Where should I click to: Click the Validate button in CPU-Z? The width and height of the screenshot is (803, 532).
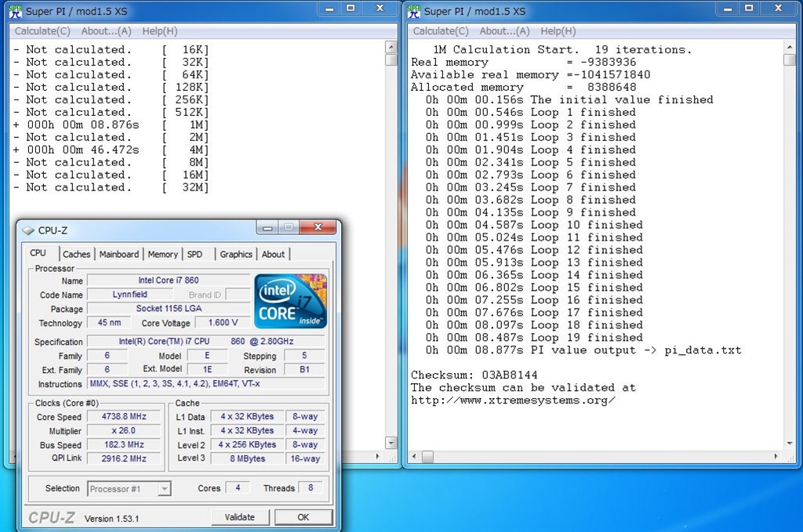tap(240, 517)
